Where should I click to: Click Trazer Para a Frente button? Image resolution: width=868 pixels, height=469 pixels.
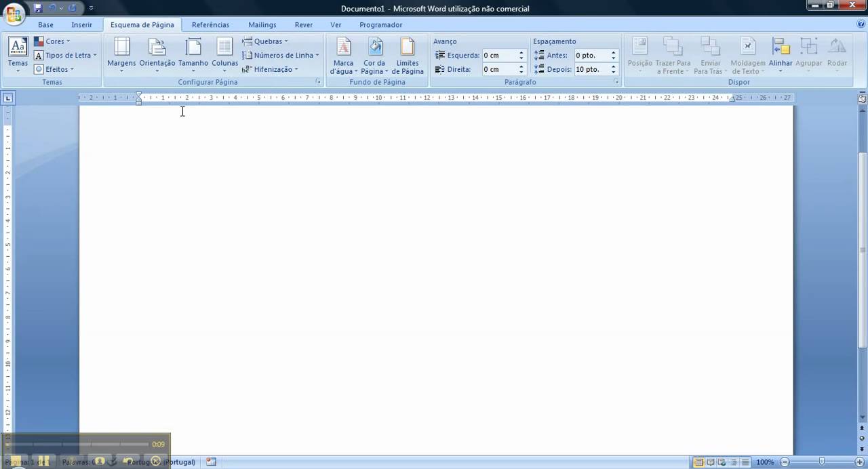click(673, 56)
